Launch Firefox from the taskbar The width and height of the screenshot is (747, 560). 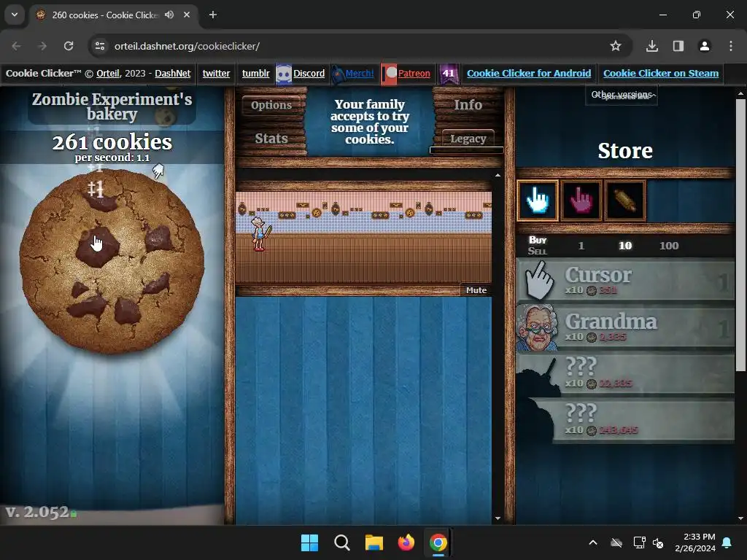pyautogui.click(x=406, y=542)
